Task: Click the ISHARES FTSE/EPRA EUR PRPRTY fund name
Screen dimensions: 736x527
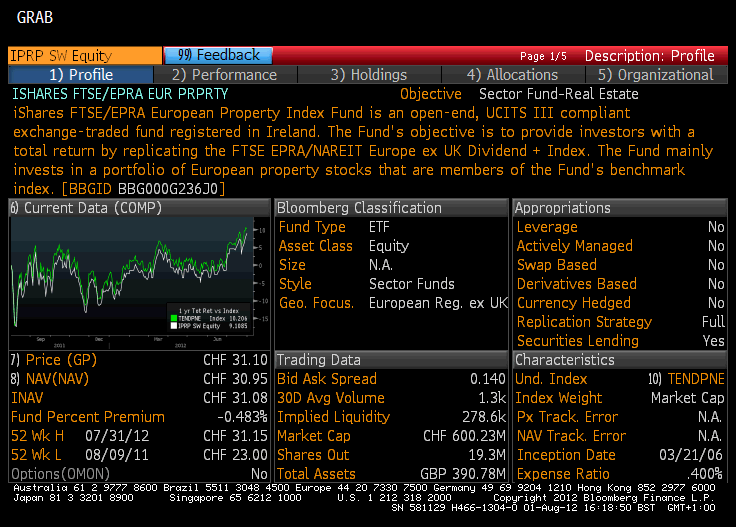Action: point(120,94)
